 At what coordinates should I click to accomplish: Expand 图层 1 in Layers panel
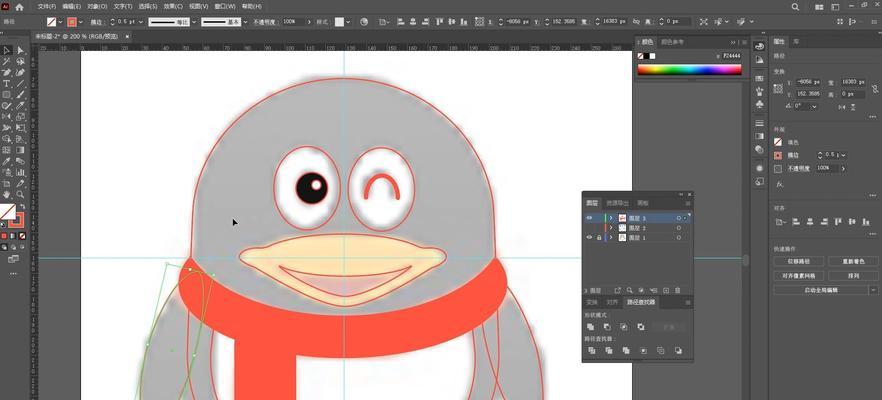point(611,237)
